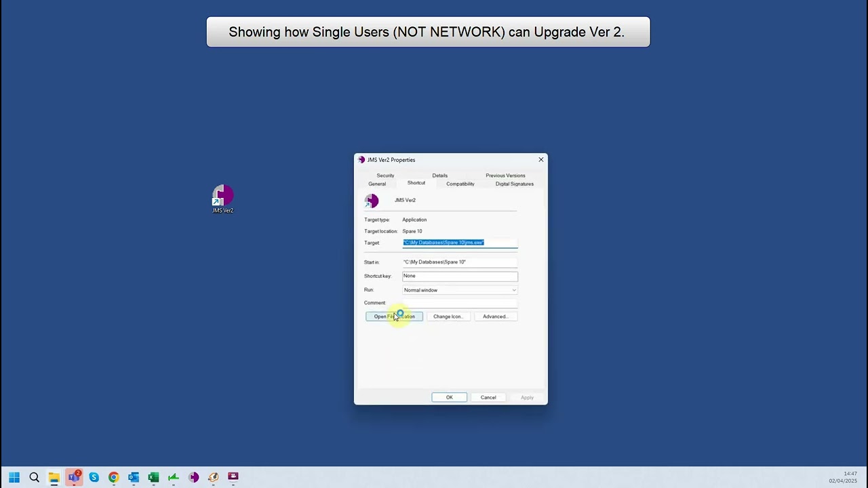This screenshot has height=488, width=868.
Task: Open the Windows Start menu
Action: tap(14, 477)
